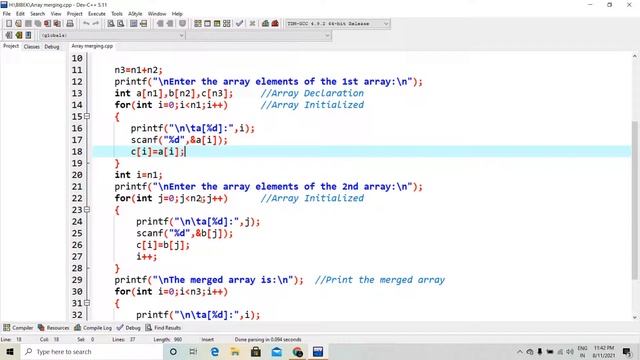
Task: Start debugging with the checkmark icon
Action: 240,24
